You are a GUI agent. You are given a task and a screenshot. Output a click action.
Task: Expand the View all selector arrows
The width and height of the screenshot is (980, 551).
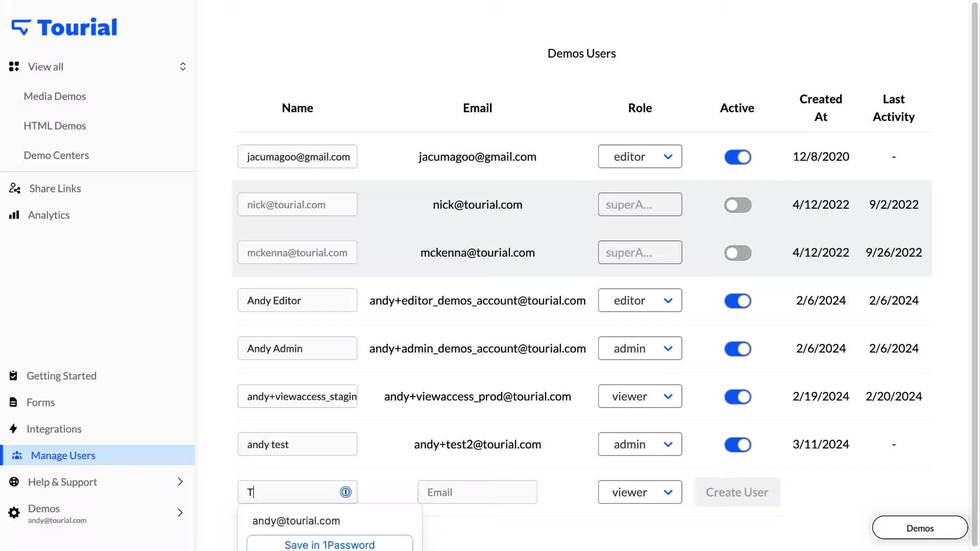[x=183, y=66]
